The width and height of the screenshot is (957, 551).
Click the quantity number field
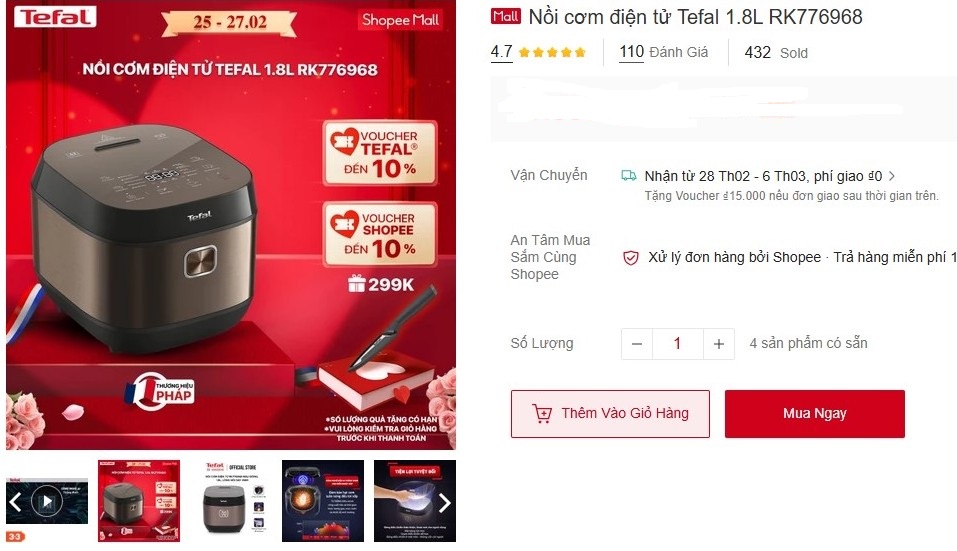click(x=677, y=344)
